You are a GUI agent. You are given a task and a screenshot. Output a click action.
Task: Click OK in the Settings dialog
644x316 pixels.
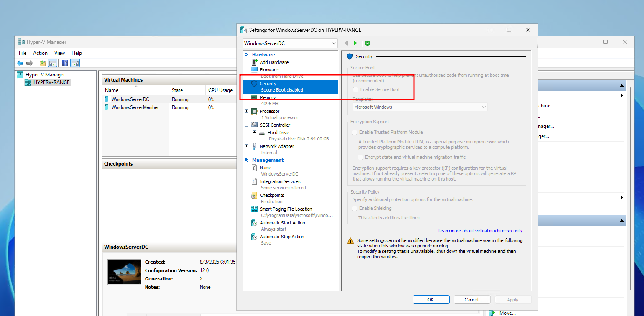(x=431, y=300)
